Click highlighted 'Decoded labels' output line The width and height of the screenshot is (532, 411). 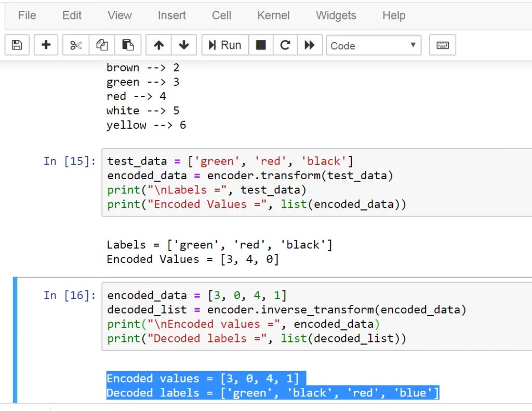(x=273, y=393)
